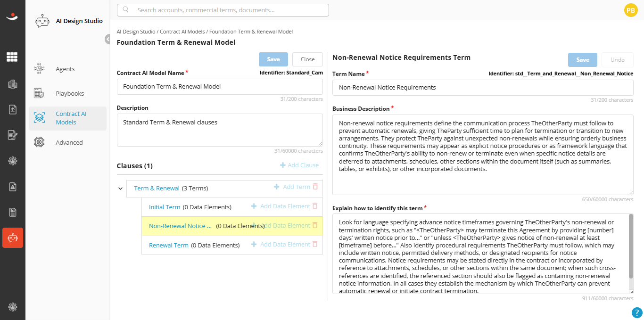Click Add Term in Term & Renewal row

point(292,187)
